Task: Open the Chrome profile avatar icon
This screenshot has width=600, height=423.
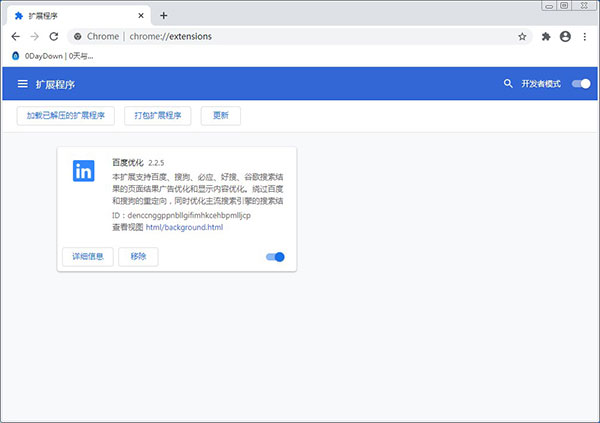Action: point(566,36)
